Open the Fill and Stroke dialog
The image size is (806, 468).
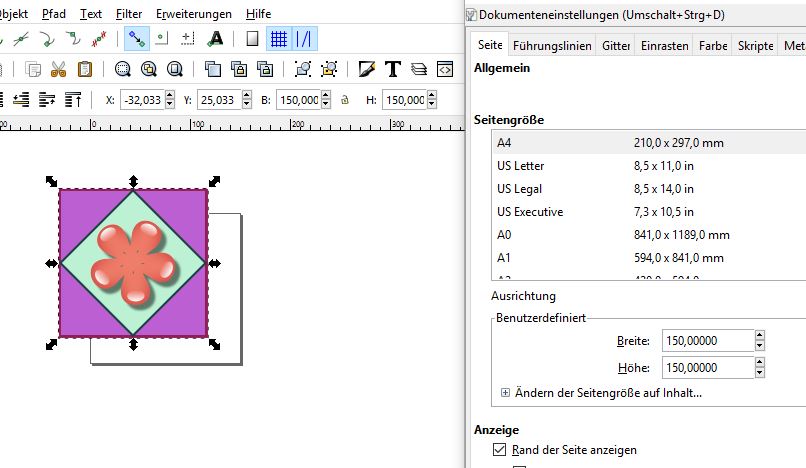click(x=367, y=69)
